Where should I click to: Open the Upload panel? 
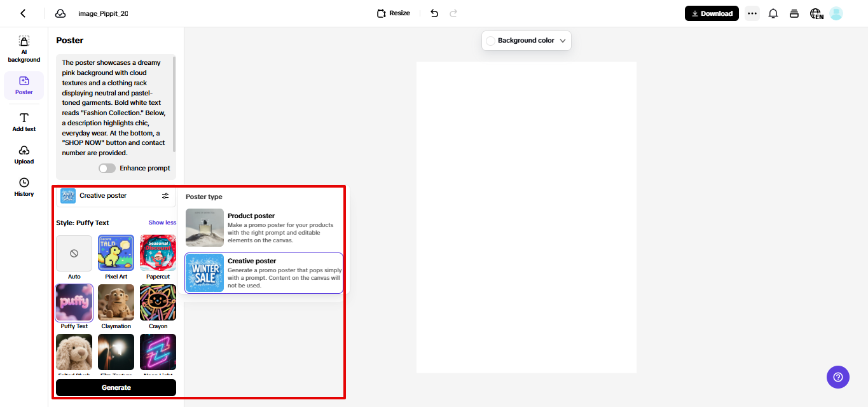tap(24, 155)
